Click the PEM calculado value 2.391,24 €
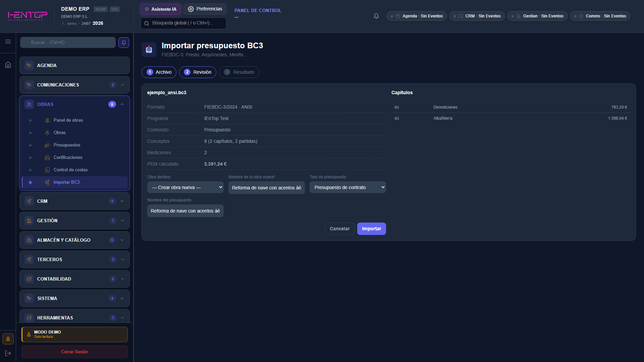Viewport: 644px width, 362px height. point(215,164)
